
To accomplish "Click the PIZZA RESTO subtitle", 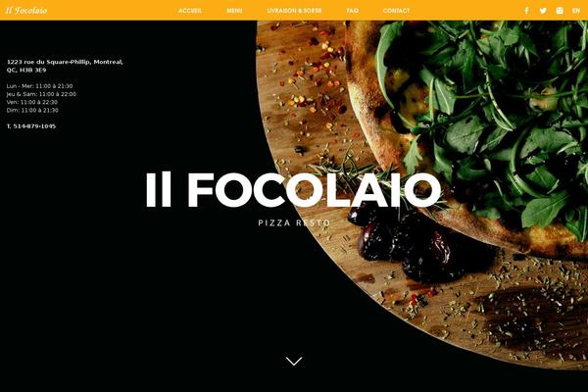I will pos(294,222).
